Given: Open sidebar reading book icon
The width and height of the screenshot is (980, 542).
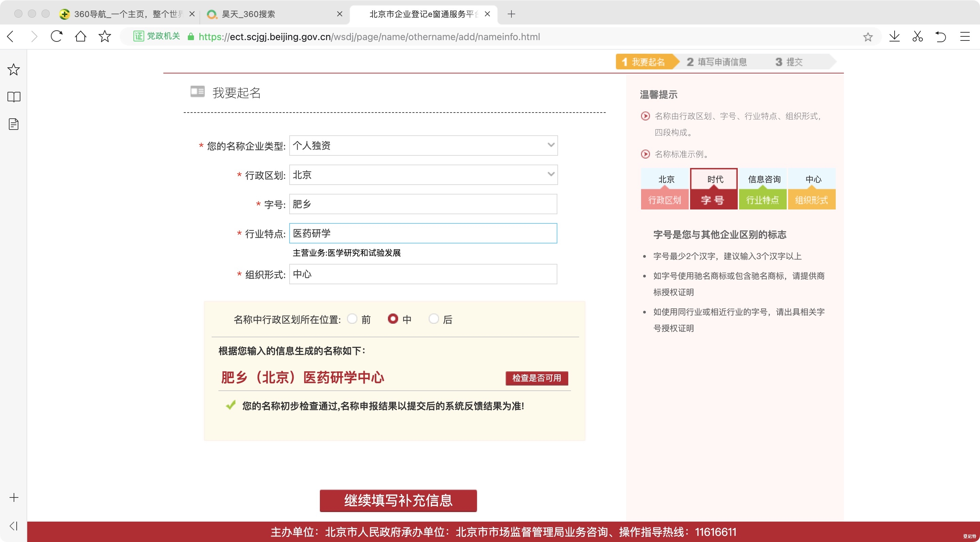Looking at the screenshot, I should (x=14, y=97).
